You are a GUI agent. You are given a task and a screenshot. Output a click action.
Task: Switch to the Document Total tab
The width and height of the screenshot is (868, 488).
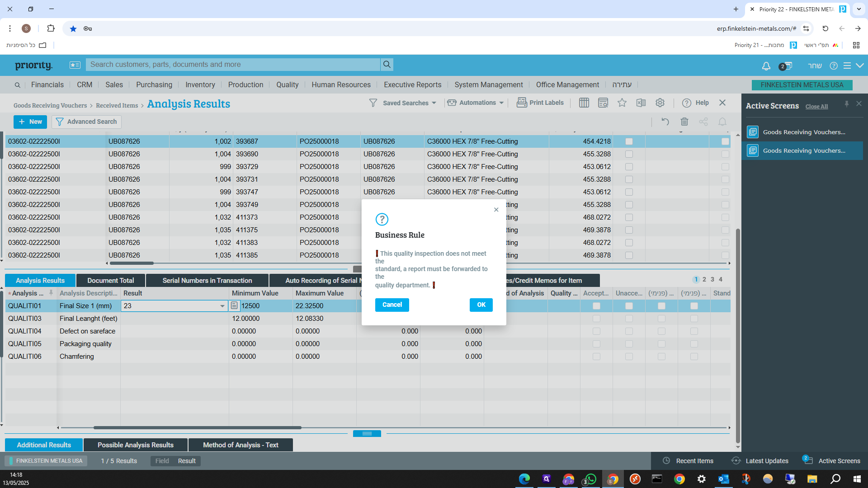point(111,281)
